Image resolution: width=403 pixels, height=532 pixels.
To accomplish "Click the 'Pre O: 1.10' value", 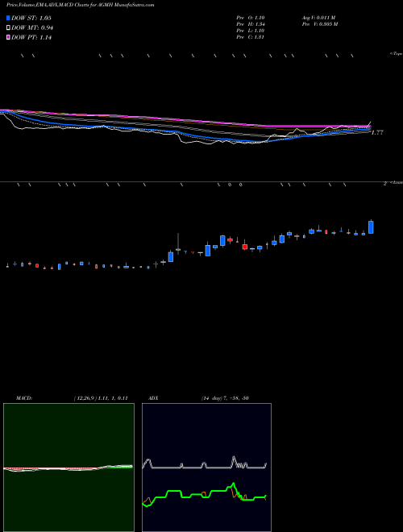I will coord(251,18).
